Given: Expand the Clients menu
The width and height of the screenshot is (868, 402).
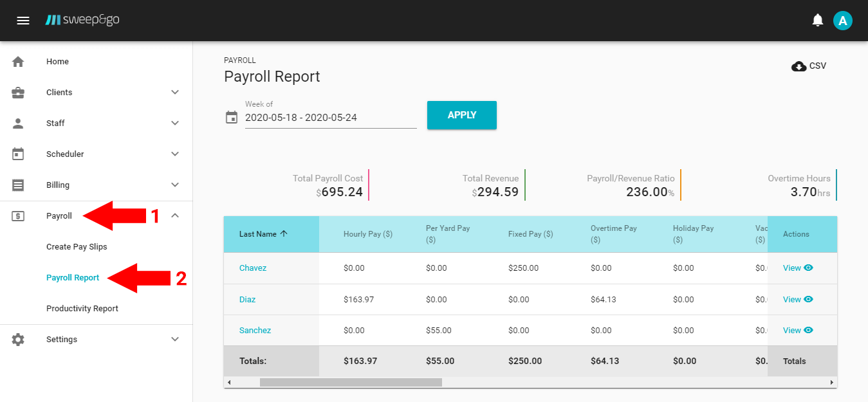Looking at the screenshot, I should [x=175, y=92].
